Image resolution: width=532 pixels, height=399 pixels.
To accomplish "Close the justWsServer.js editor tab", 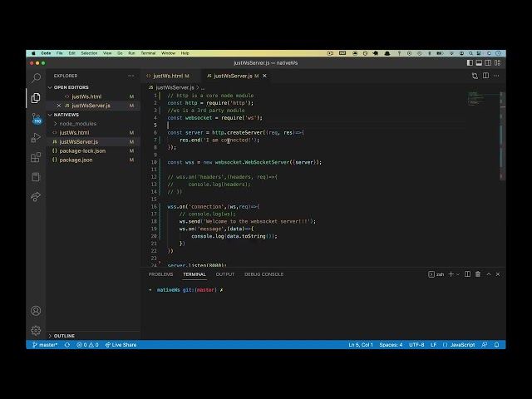I will pos(264,76).
